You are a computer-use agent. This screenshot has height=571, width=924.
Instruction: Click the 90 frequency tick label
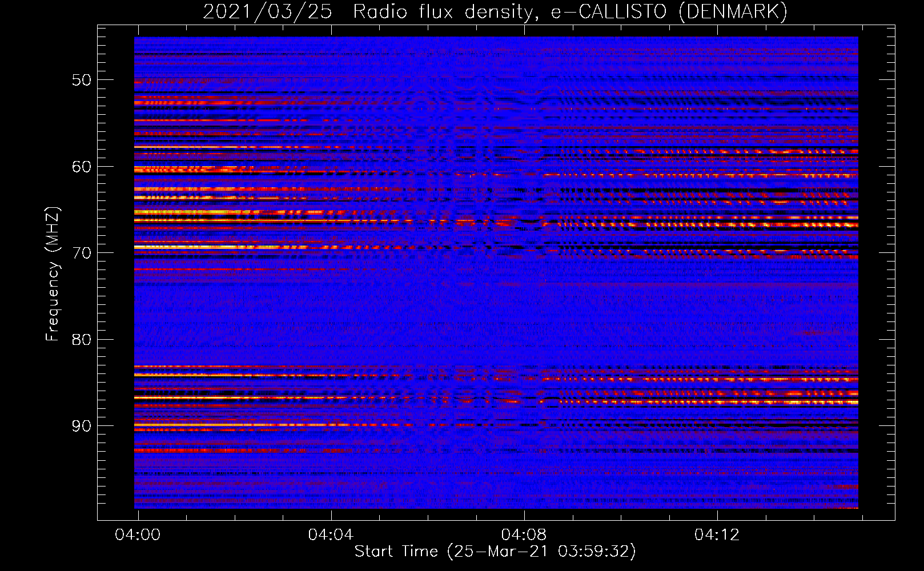(81, 426)
